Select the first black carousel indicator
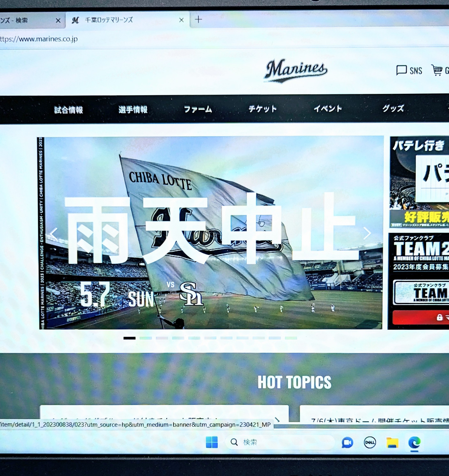This screenshot has width=449, height=476. (129, 338)
